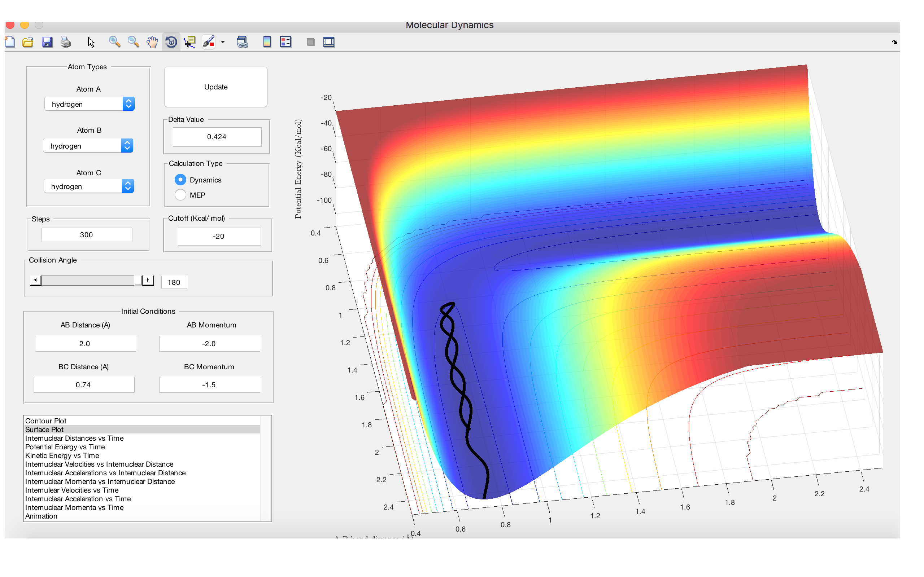Screen dimensions: 924x577
Task: Insert Legend using toolbar icon
Action: pos(286,42)
